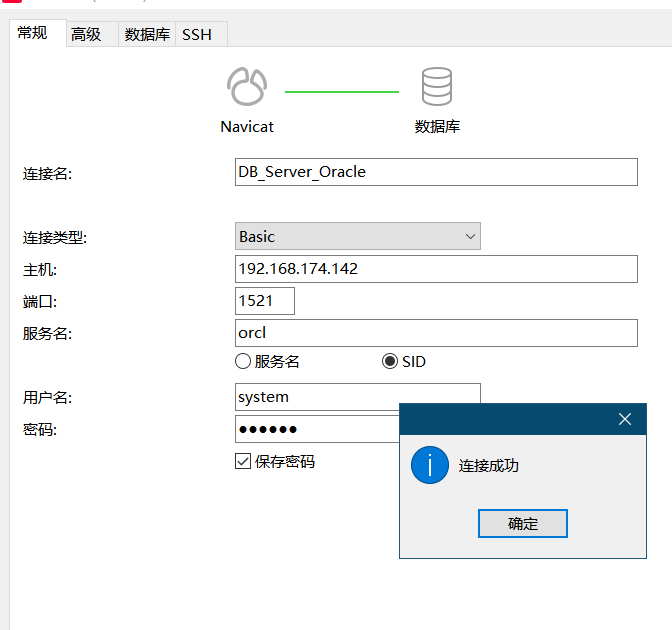Click the port field showing 1521

click(264, 301)
